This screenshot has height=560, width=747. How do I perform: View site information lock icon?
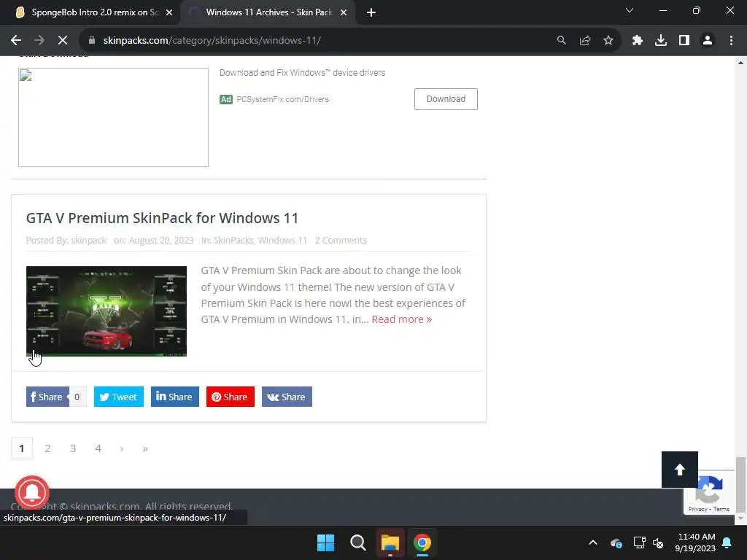click(92, 41)
